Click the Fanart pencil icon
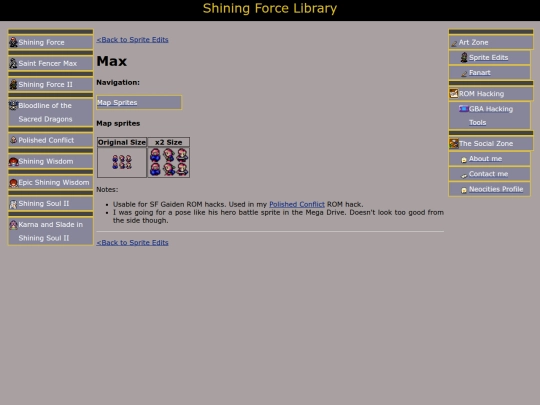540x405 pixels. tap(464, 73)
